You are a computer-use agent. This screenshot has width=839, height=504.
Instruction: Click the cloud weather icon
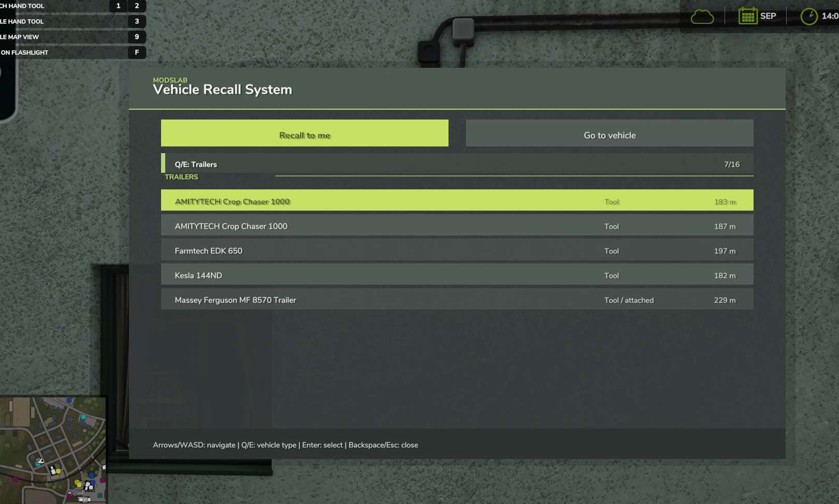tap(702, 17)
